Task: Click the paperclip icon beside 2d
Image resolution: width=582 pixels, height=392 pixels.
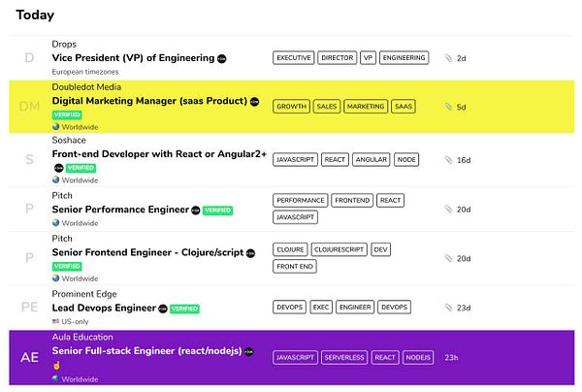Action: [x=447, y=58]
